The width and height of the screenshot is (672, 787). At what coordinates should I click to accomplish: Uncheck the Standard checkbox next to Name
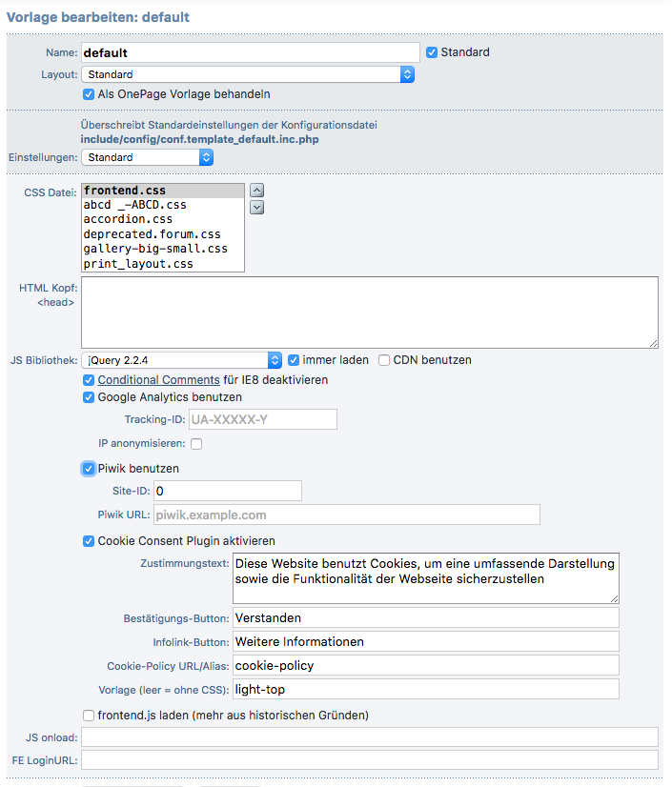pos(432,52)
